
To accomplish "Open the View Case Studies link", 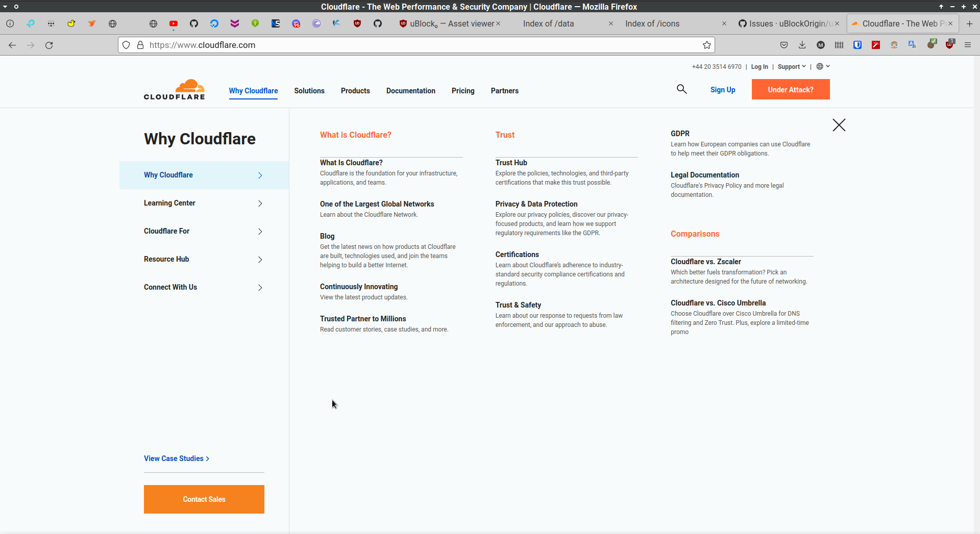I will (177, 459).
